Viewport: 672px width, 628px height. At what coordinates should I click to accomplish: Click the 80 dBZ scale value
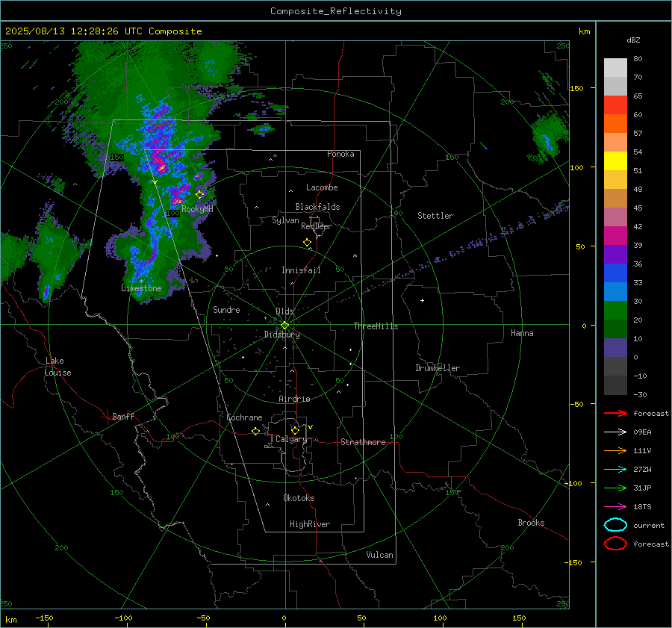pos(638,59)
